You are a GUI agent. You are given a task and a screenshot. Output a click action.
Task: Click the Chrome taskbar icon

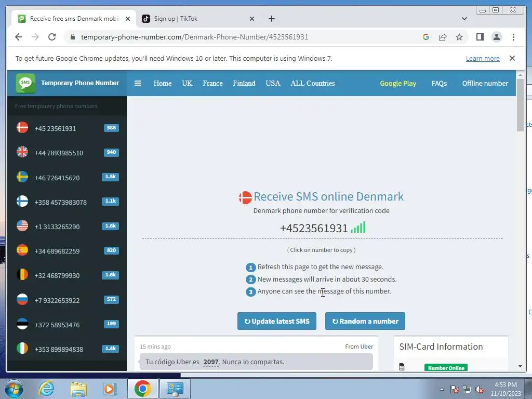coord(142,389)
